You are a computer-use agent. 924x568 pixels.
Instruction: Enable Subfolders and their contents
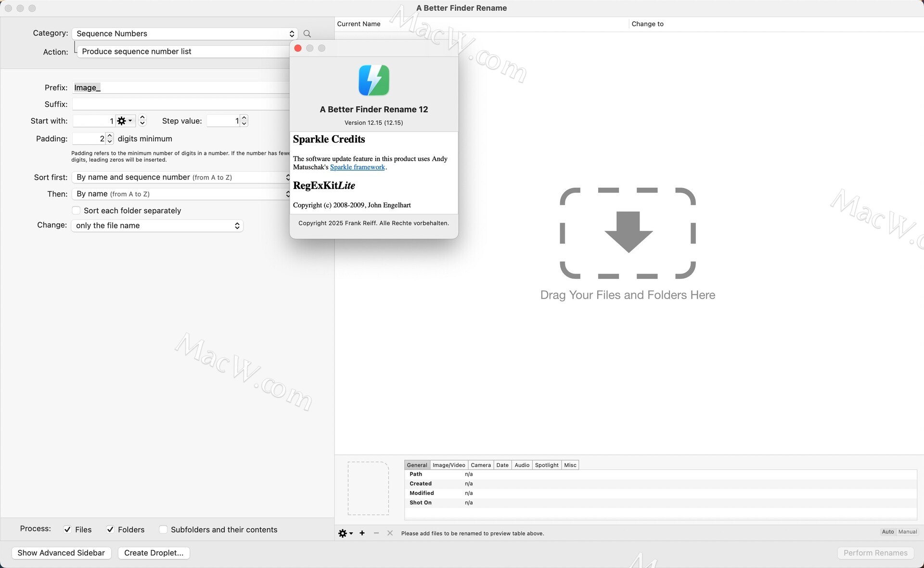coord(163,530)
